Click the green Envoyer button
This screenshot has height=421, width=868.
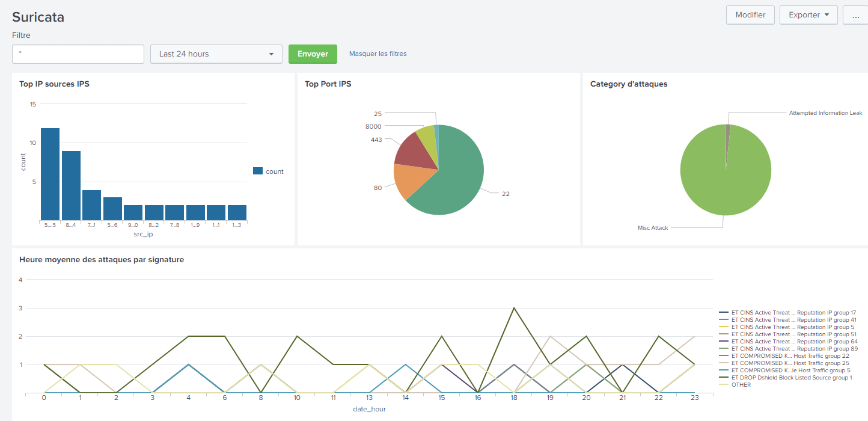313,54
